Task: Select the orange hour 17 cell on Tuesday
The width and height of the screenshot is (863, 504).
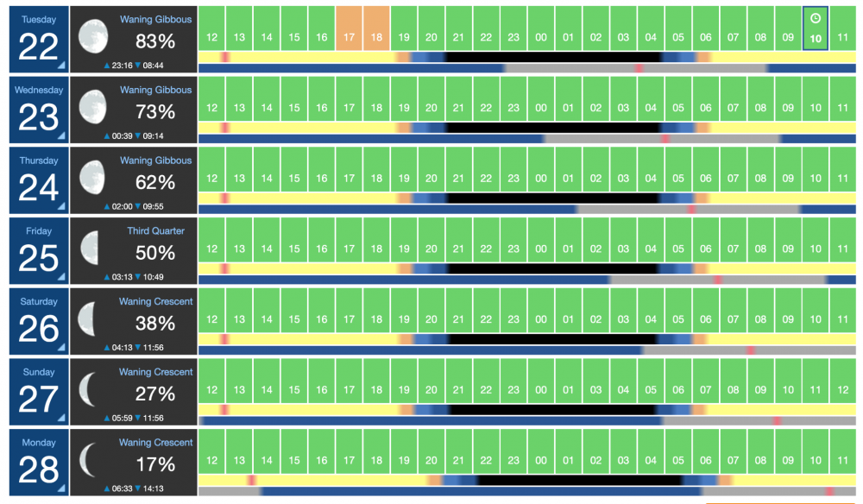Action: [349, 28]
